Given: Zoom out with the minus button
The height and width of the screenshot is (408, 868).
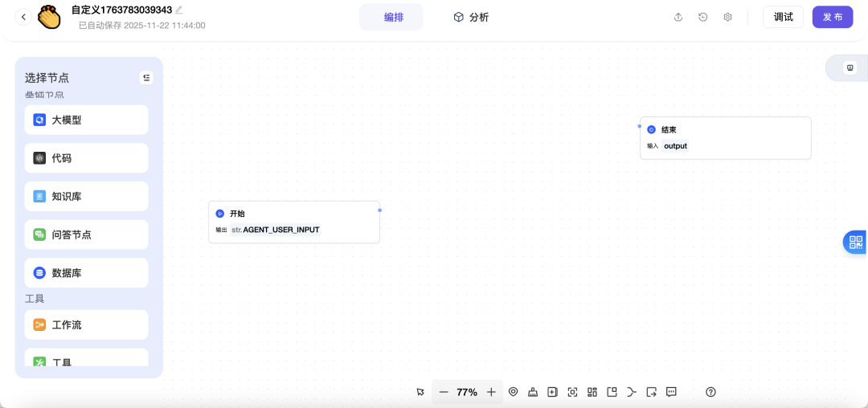Looking at the screenshot, I should (444, 392).
